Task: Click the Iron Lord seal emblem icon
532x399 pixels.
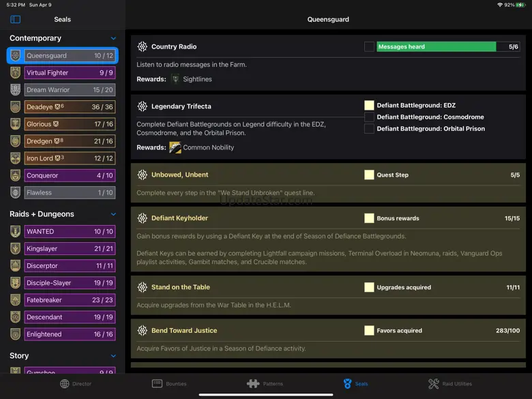Action: (x=15, y=158)
